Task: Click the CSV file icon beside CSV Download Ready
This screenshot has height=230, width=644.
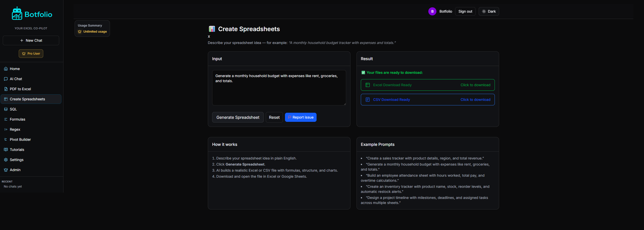Action: pos(367,100)
